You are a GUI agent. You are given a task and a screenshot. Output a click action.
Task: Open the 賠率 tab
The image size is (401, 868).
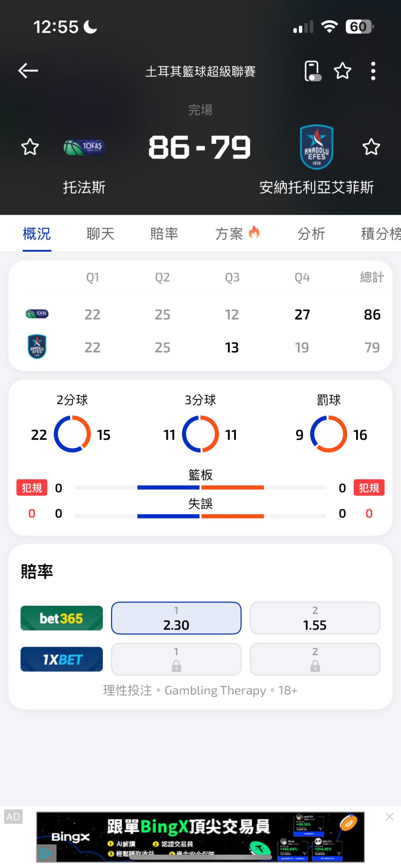pos(164,234)
